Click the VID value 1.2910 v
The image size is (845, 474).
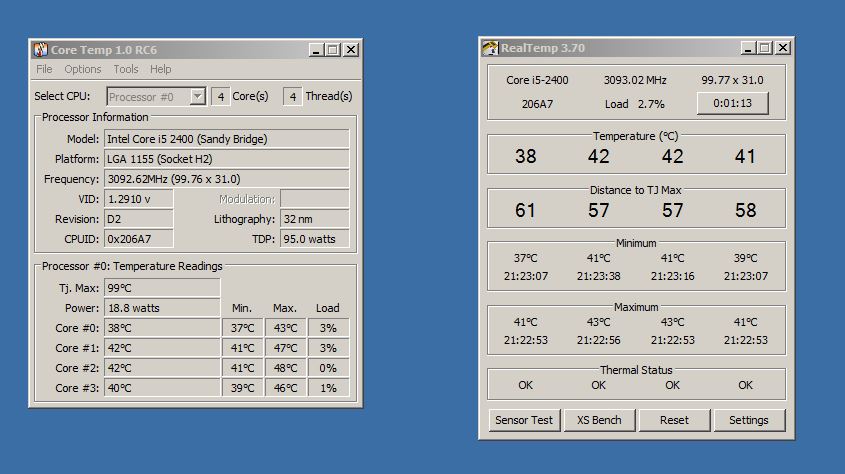coord(138,199)
